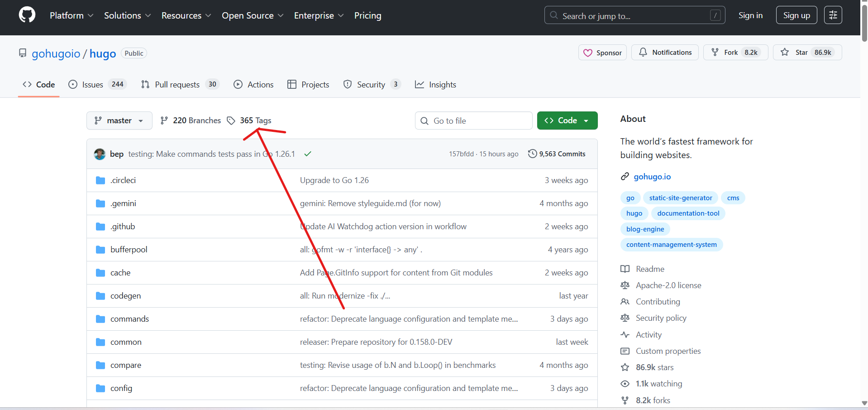Switch to the Pull requests tab
This screenshot has height=410, width=868.
(177, 85)
